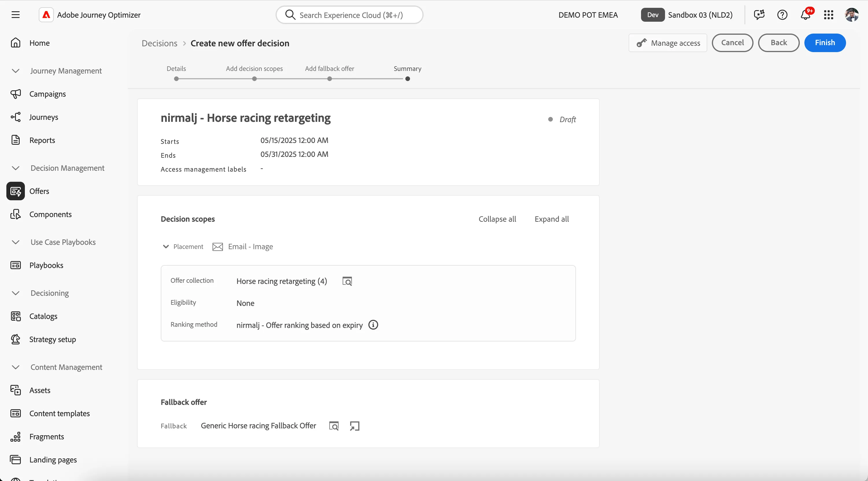Open the Sandbox 03 (NLD2) selector
This screenshot has width=868, height=481.
pyautogui.click(x=686, y=15)
